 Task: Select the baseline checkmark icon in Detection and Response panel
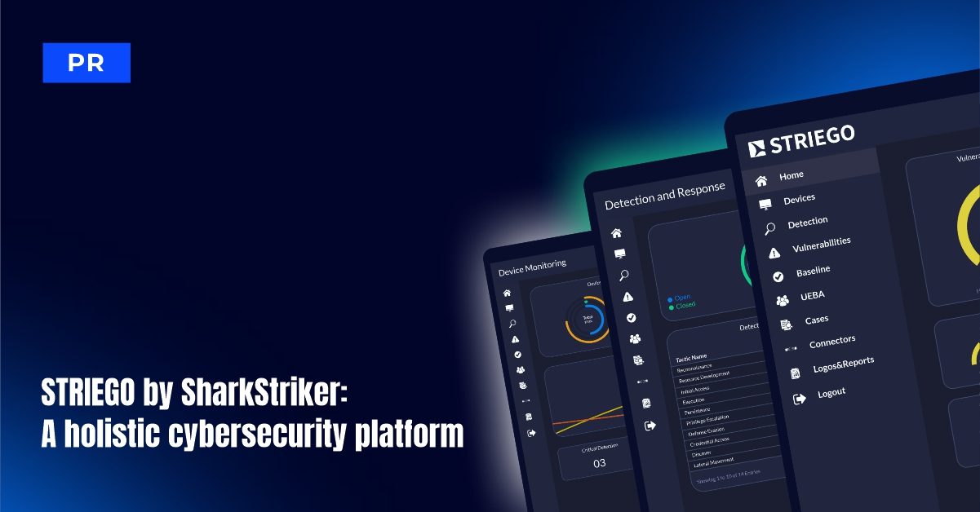632,318
